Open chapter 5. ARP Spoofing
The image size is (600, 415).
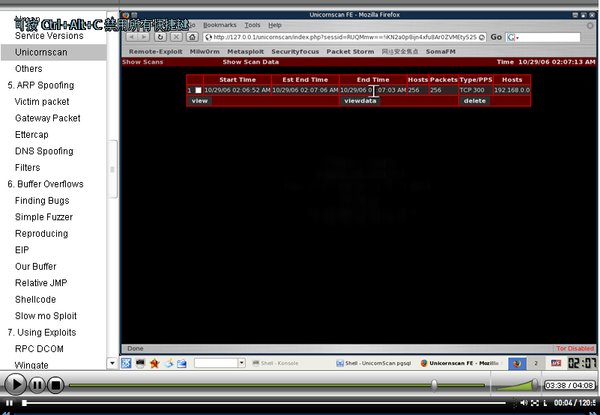click(41, 85)
